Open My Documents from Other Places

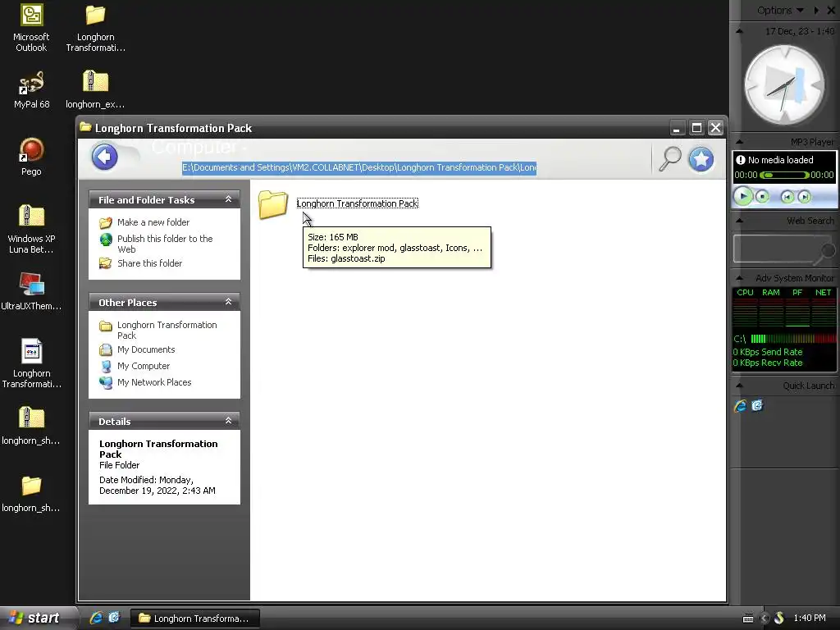point(146,349)
